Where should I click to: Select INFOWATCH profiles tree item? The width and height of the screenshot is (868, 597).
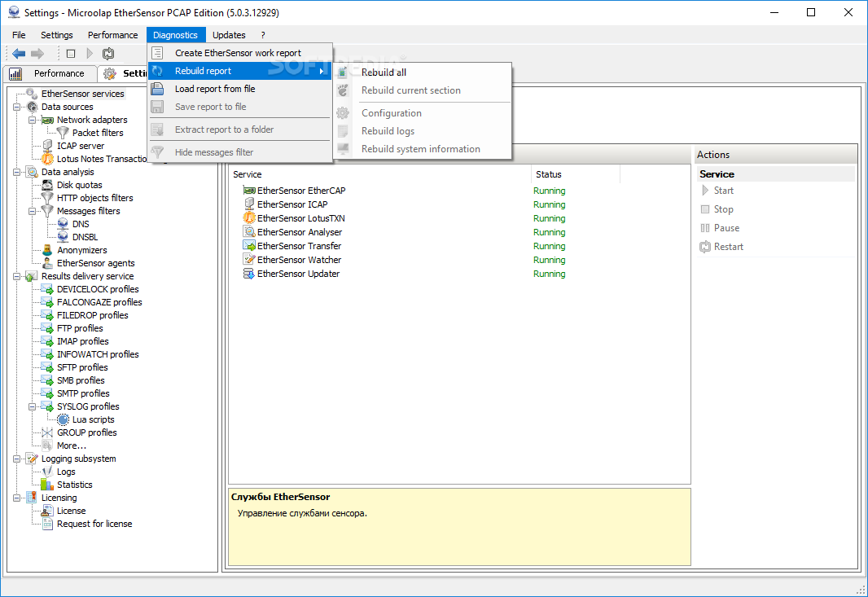click(x=98, y=354)
